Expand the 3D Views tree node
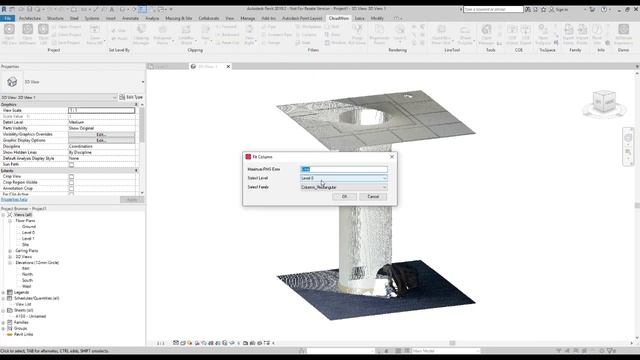640x360 pixels. (10, 257)
